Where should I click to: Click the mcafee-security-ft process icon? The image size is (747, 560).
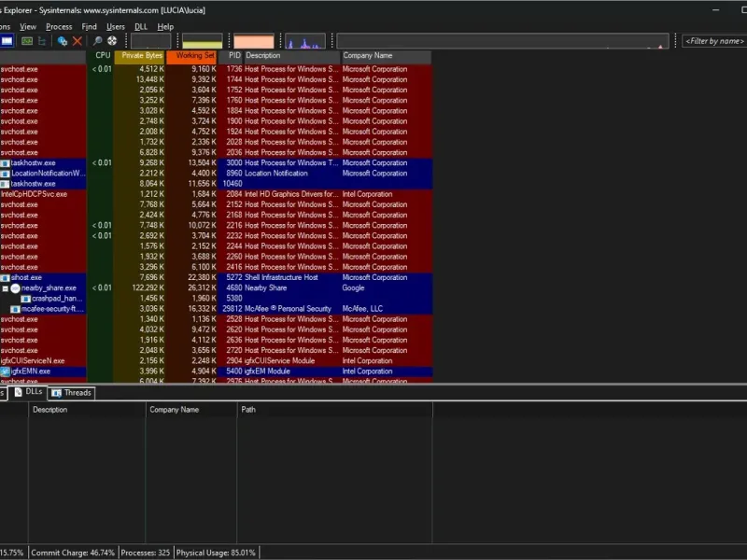(15, 309)
